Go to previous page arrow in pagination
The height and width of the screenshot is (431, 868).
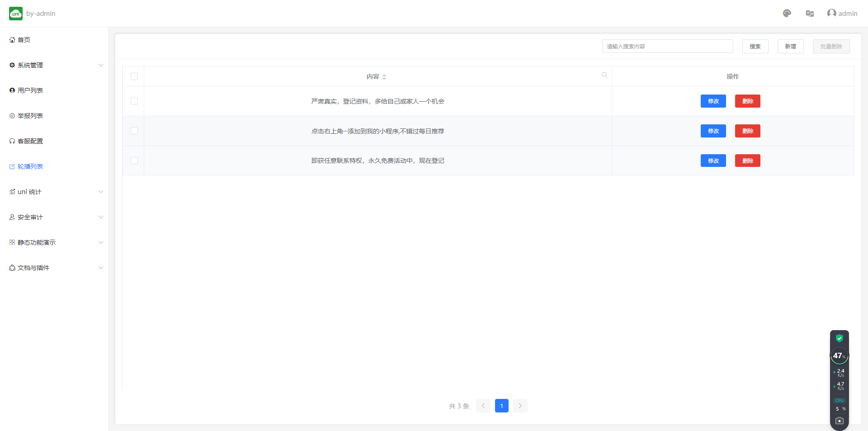pos(483,406)
